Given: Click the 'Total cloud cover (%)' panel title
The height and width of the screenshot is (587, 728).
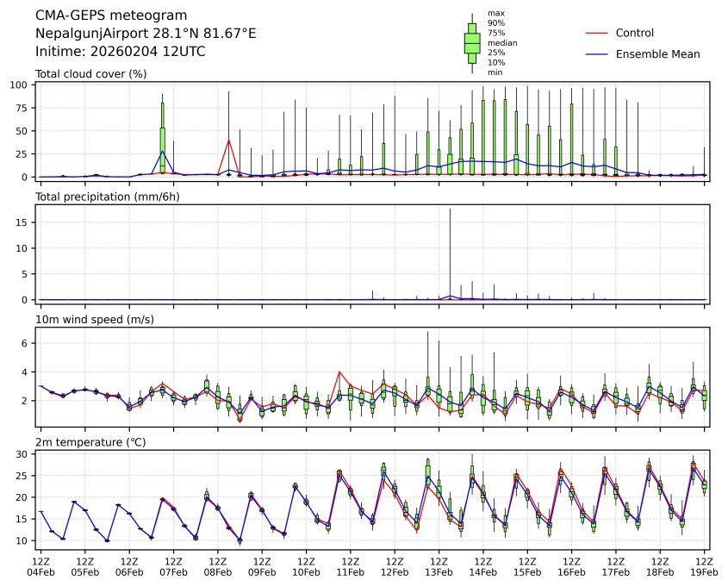Looking at the screenshot, I should 90,74.
